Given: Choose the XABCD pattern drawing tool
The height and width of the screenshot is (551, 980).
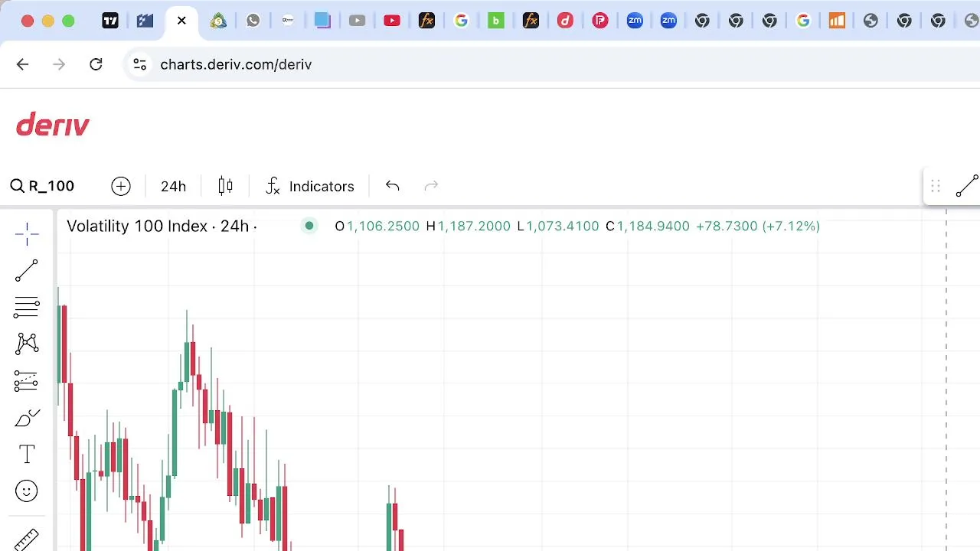Looking at the screenshot, I should point(27,344).
